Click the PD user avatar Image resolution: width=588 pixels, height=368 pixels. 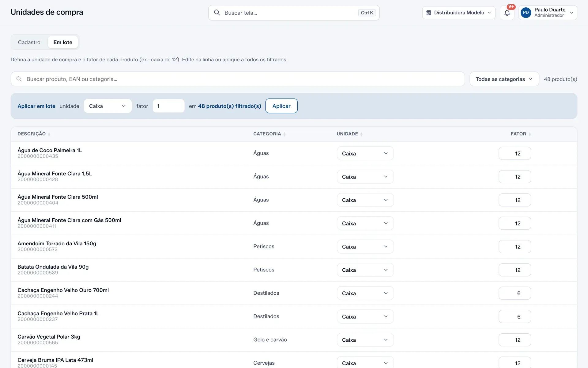pyautogui.click(x=526, y=13)
